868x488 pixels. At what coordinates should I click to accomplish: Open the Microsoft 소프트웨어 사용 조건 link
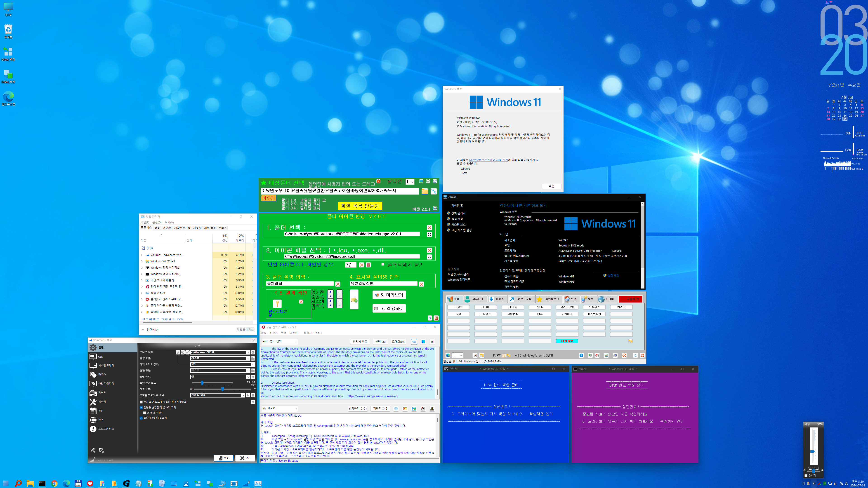pyautogui.click(x=488, y=160)
